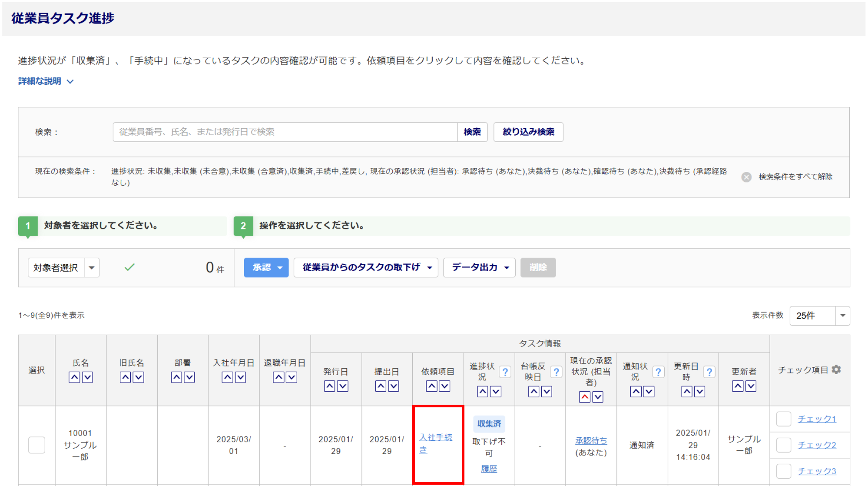Sort 台帳反映日 column ascending
The image size is (868, 486).
tap(533, 392)
